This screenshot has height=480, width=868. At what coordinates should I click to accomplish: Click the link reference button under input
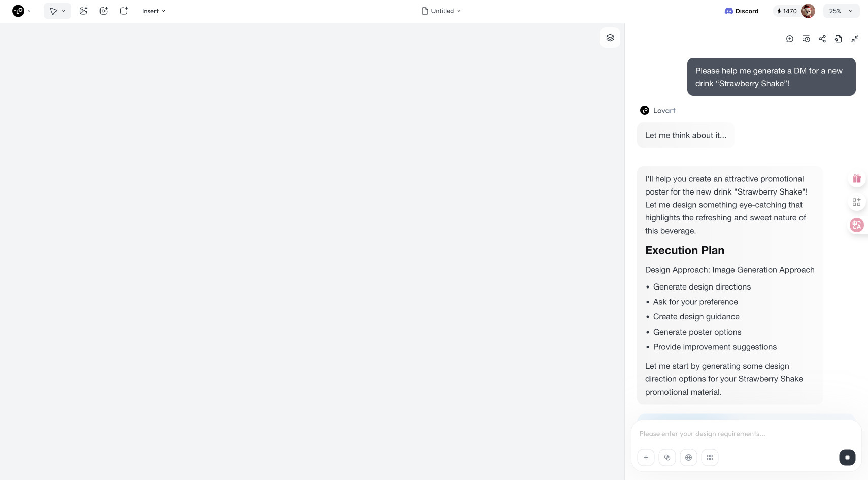coord(667,458)
